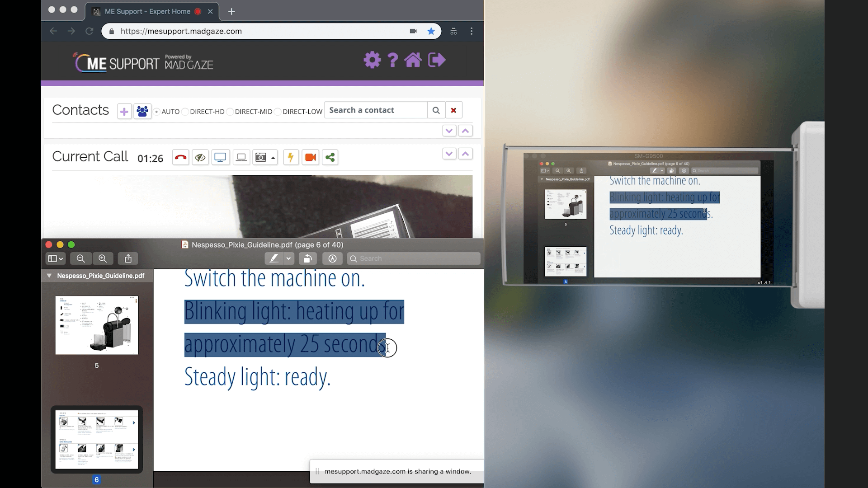
Task: Rotate the page with Preview rotate button
Action: click(x=307, y=258)
